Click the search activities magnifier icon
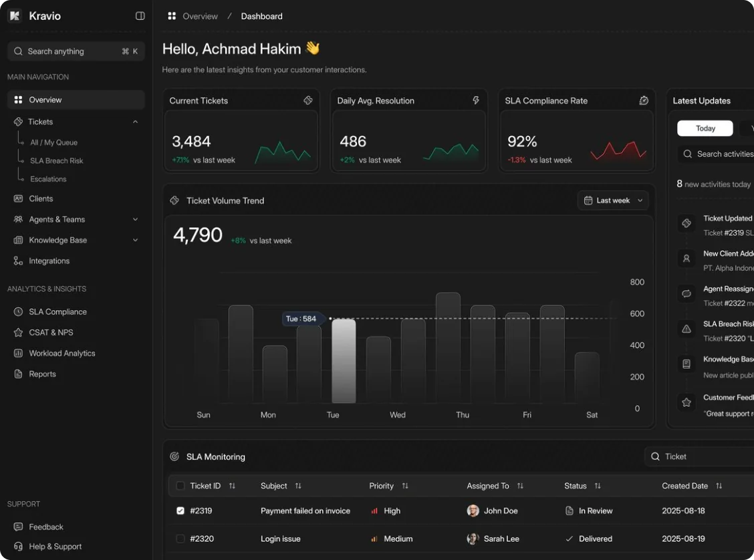The height and width of the screenshot is (560, 754). coord(688,154)
